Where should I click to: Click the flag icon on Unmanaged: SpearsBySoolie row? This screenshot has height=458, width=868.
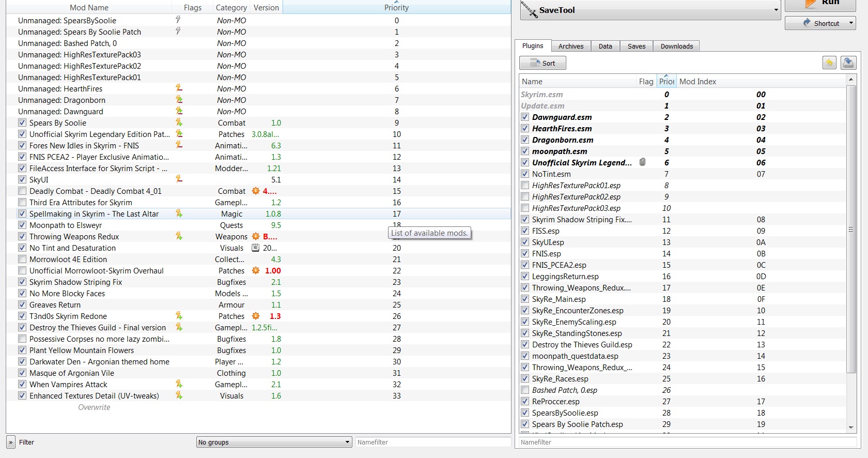(x=178, y=20)
